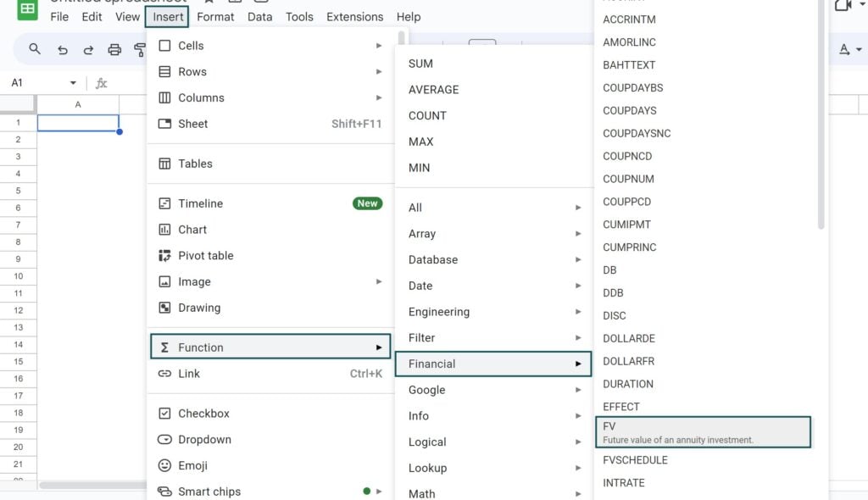This screenshot has height=500, width=868.
Task: Click the redo arrow icon
Action: pos(88,50)
